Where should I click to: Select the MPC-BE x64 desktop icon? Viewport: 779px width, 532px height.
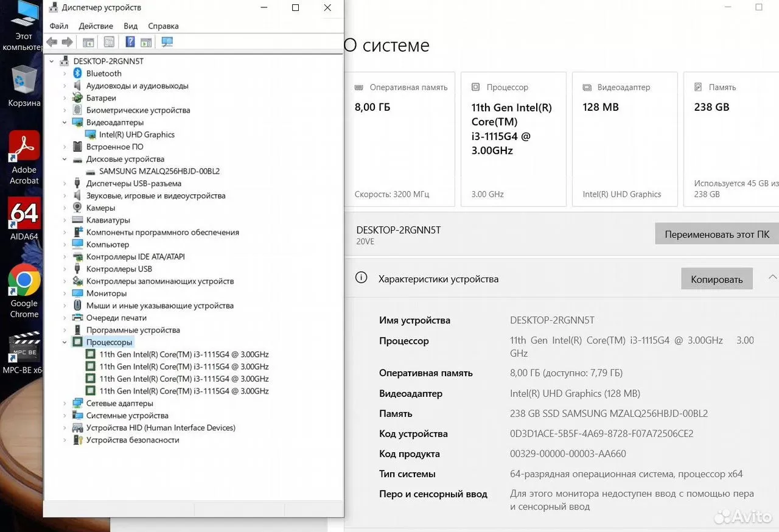tap(24, 353)
